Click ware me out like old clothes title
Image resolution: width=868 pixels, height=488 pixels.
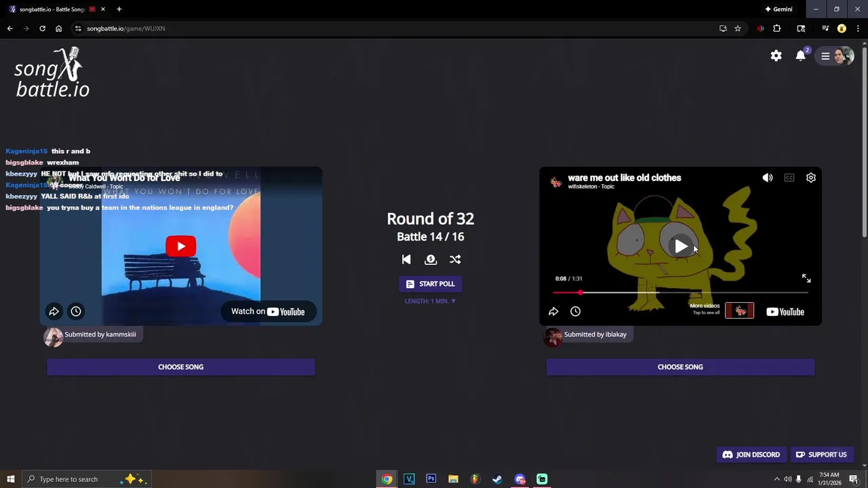pos(625,178)
